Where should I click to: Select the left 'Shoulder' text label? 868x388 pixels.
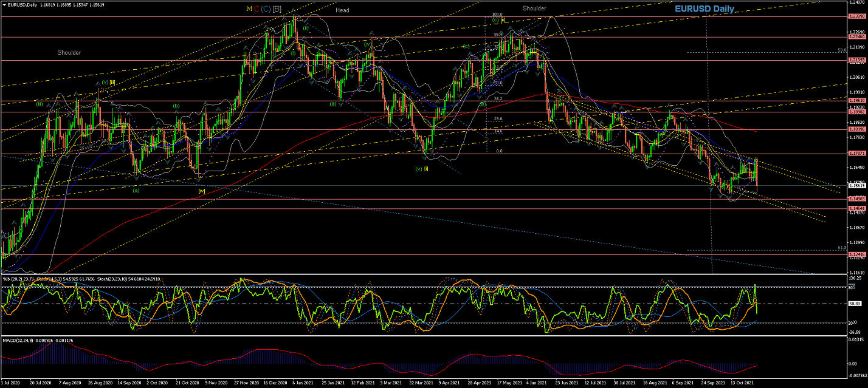point(69,53)
